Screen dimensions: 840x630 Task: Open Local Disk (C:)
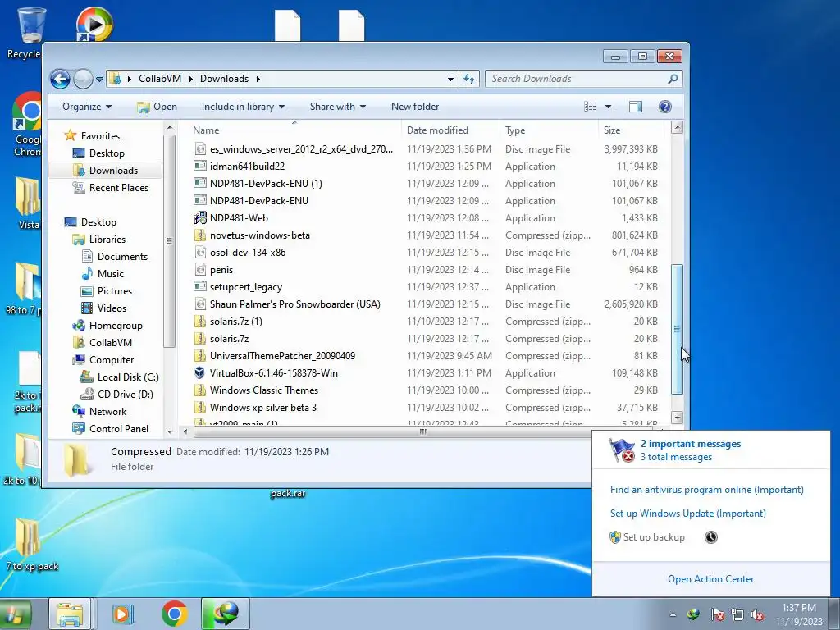128,377
